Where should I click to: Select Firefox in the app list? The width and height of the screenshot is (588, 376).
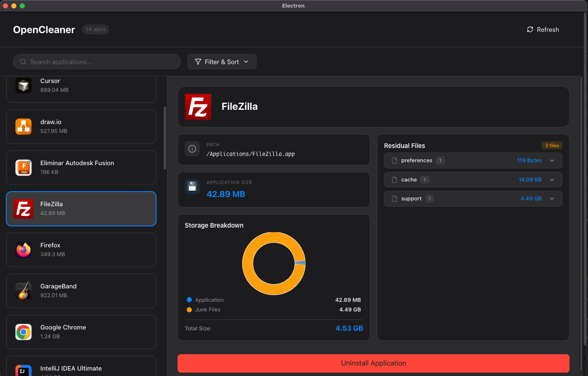click(x=81, y=250)
